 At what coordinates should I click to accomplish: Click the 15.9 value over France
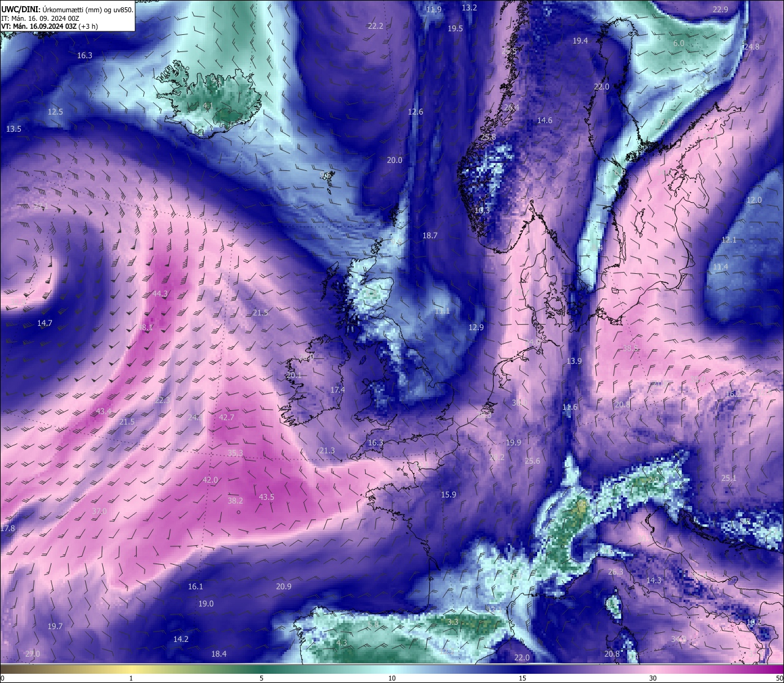(448, 494)
